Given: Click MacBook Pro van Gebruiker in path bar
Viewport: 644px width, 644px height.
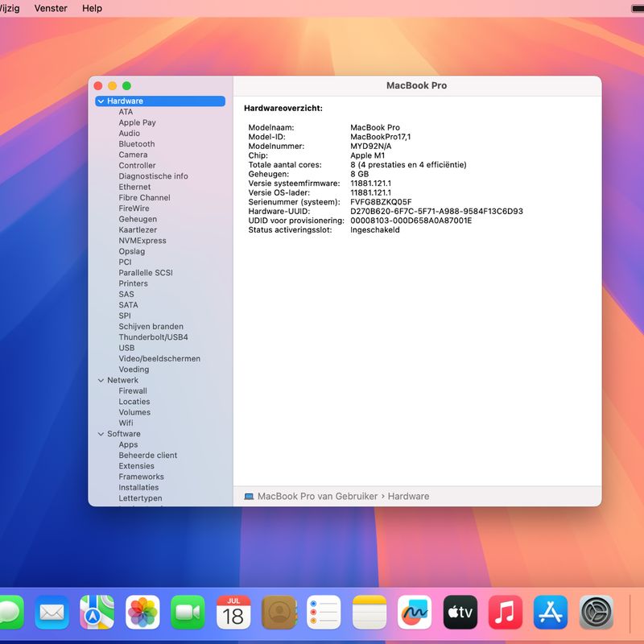Looking at the screenshot, I should [317, 496].
